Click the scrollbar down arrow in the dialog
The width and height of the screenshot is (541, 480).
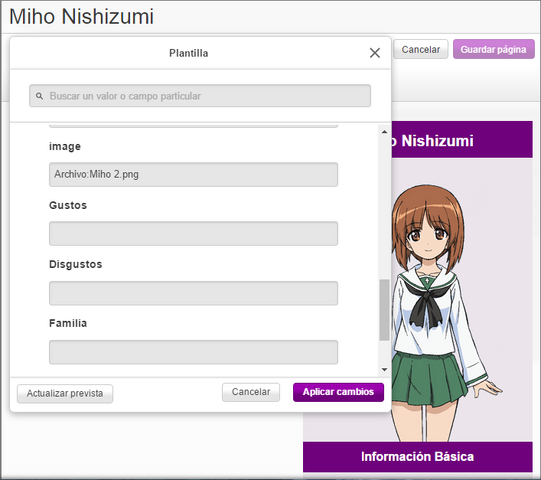pos(384,370)
